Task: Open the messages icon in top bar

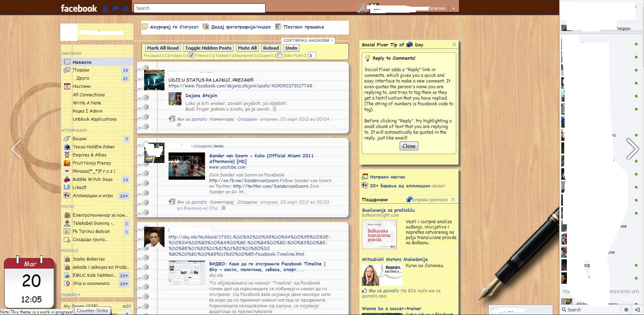Action: (x=115, y=8)
